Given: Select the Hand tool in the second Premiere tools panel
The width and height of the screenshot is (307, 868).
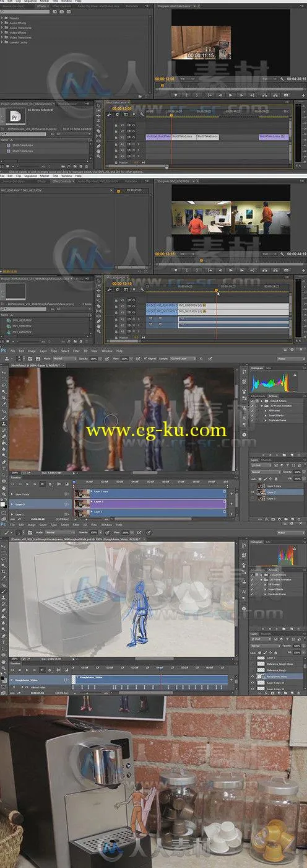Looking at the screenshot, I should 98,326.
